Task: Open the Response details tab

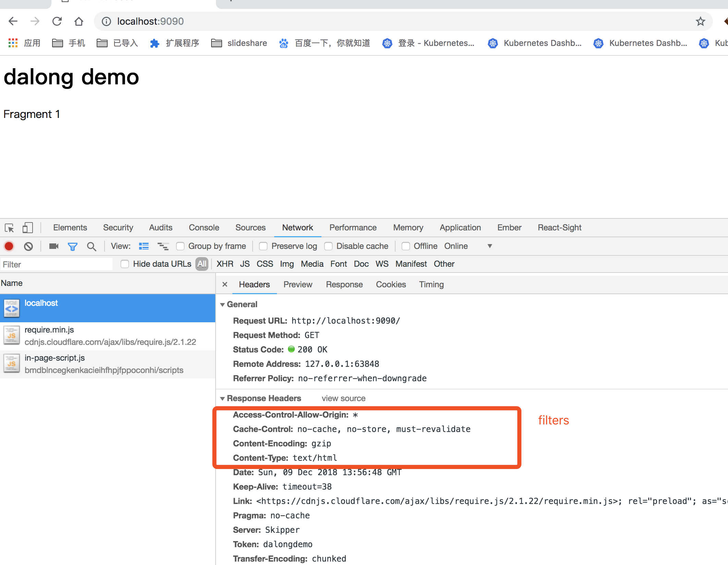Action: [344, 285]
